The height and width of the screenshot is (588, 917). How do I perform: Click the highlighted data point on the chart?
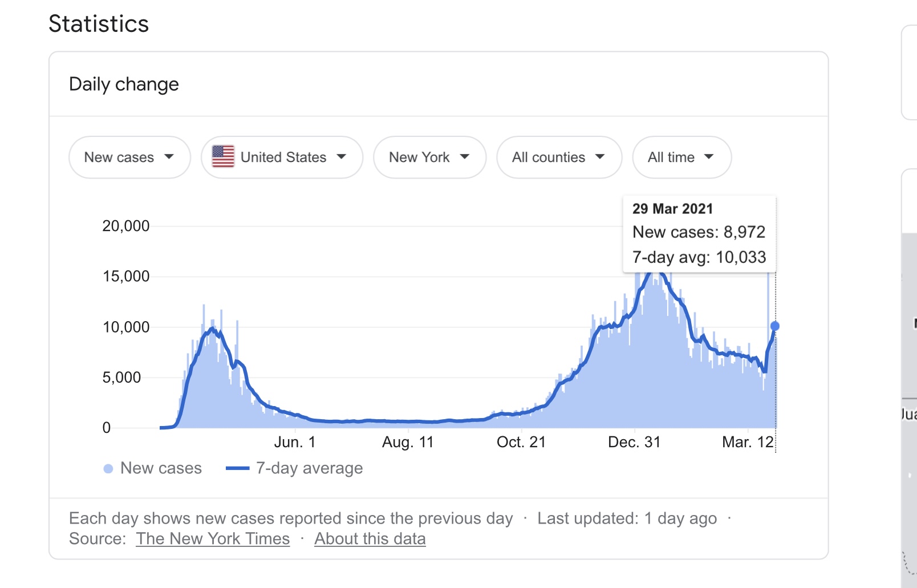click(775, 326)
